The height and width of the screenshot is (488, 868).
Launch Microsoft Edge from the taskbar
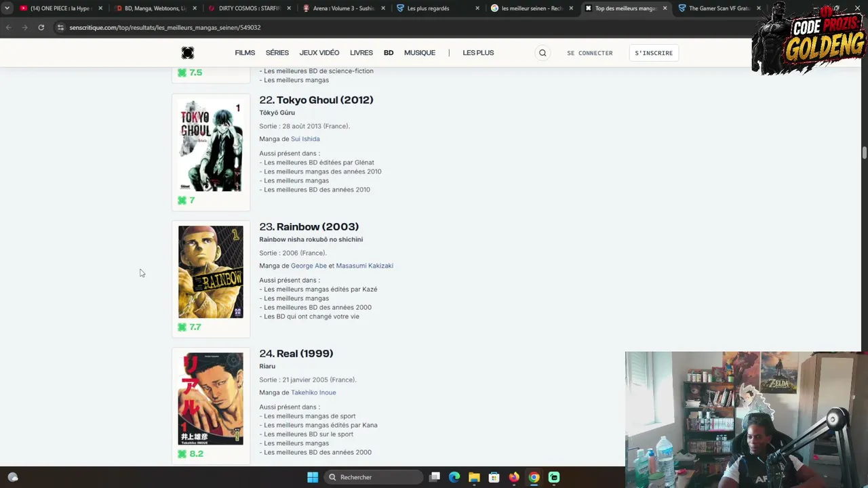pyautogui.click(x=454, y=477)
